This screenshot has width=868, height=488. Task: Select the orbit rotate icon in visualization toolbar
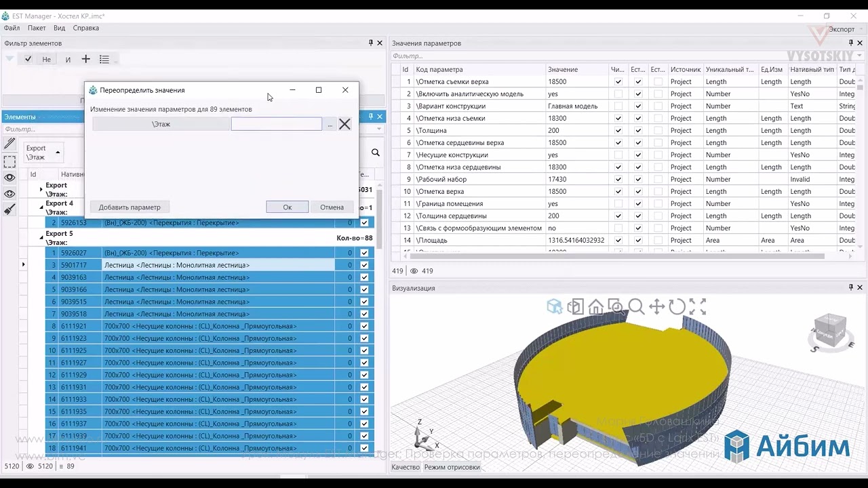[x=677, y=307]
